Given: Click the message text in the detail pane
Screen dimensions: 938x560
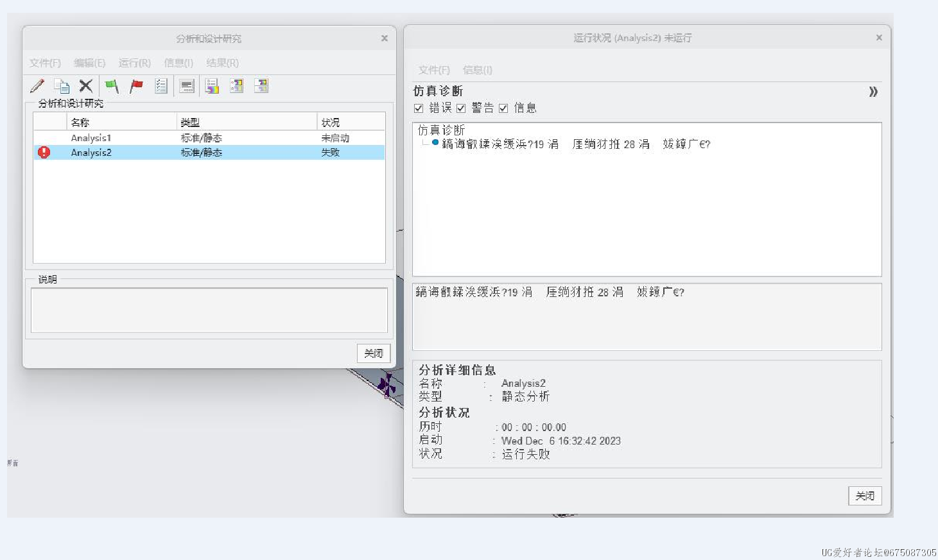Looking at the screenshot, I should (550, 292).
